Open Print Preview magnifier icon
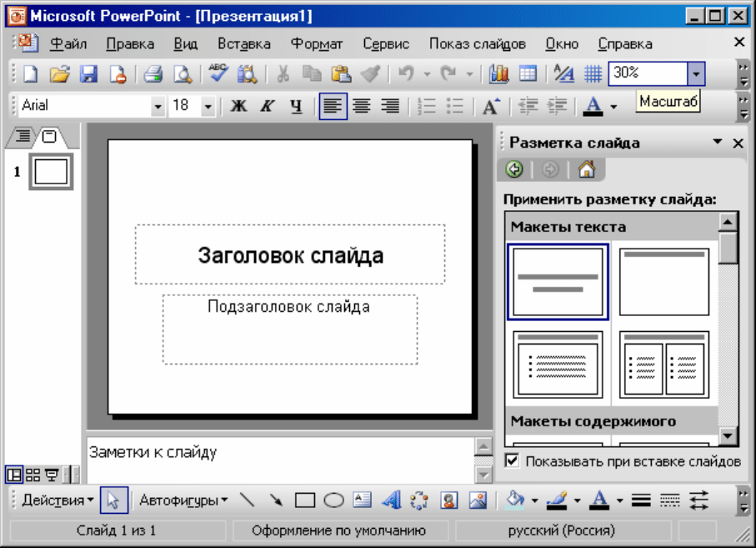 (183, 74)
